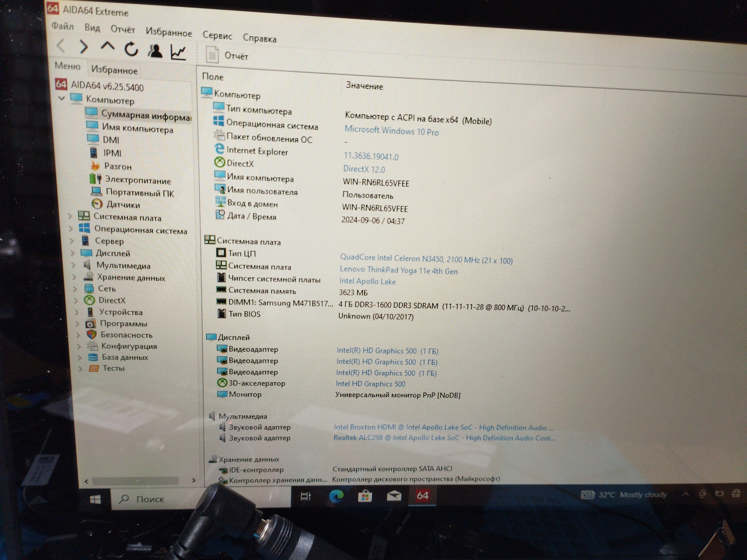Viewport: 747px width, 560px height.
Task: Expand the Системная плата tree node
Action: pos(70,215)
